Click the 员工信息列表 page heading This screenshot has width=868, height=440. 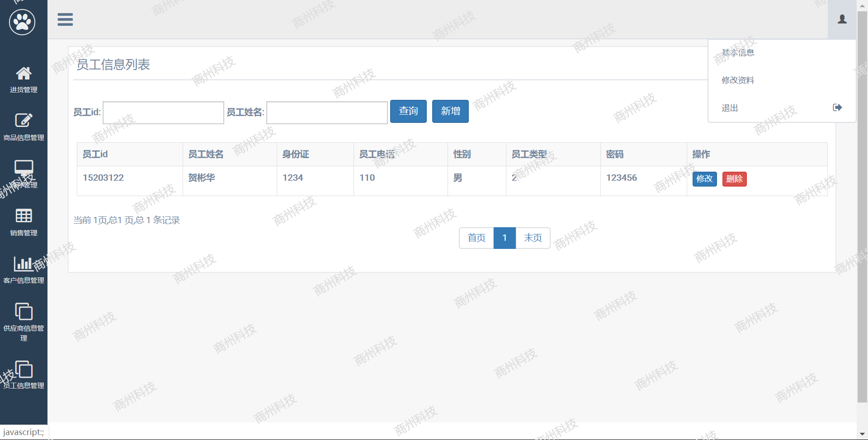pos(113,65)
